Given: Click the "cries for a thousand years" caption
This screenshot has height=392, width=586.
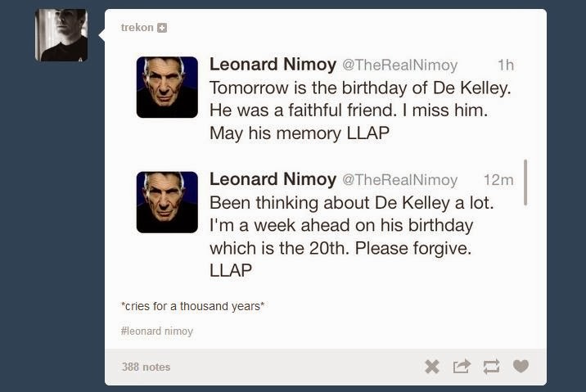Looking at the screenshot, I should click(x=192, y=306).
